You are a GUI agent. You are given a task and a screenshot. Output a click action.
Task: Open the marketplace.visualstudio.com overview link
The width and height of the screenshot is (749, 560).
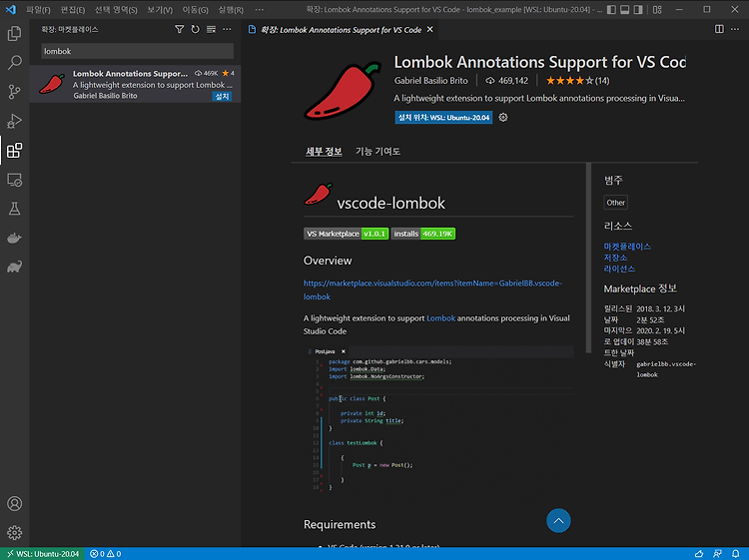pyautogui.click(x=432, y=289)
